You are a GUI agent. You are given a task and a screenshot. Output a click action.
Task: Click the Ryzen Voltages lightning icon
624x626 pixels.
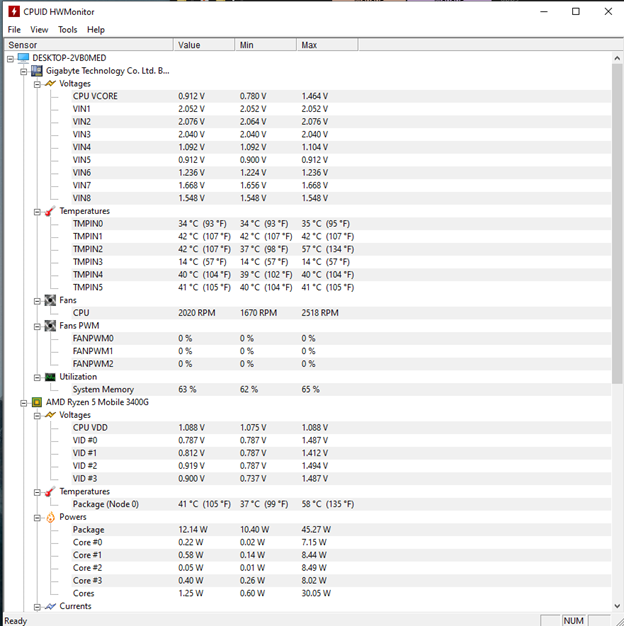[50, 415]
